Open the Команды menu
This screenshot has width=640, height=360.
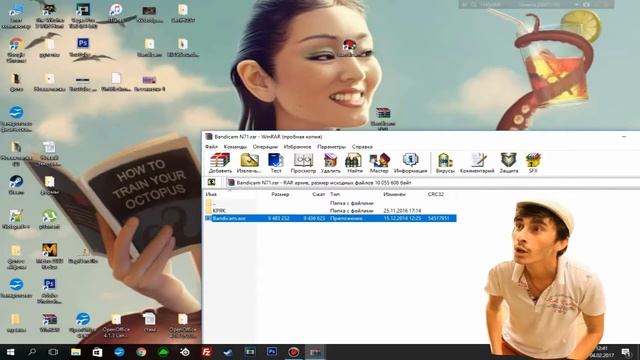point(235,147)
